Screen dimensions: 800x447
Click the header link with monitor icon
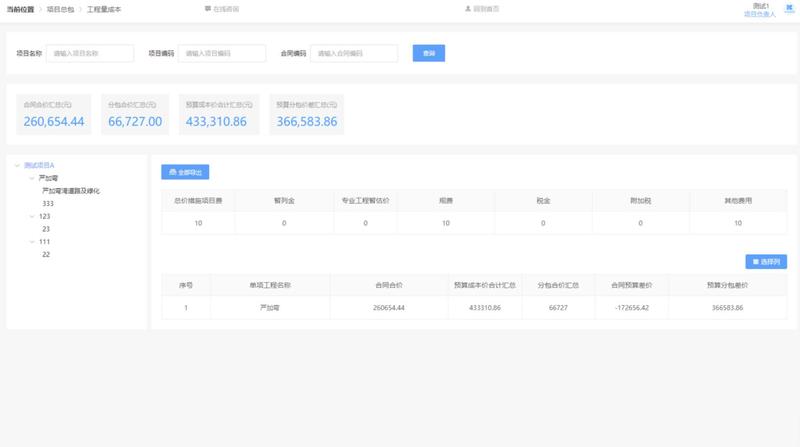[x=222, y=9]
